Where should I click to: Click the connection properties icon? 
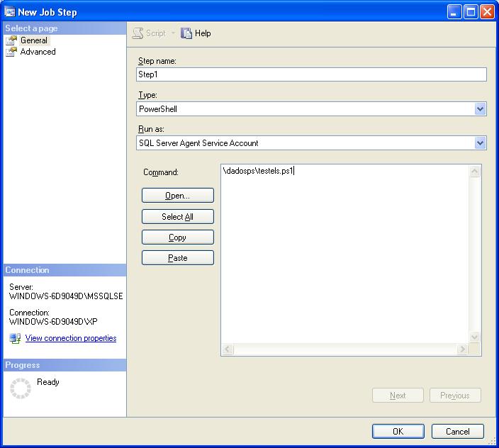15,339
